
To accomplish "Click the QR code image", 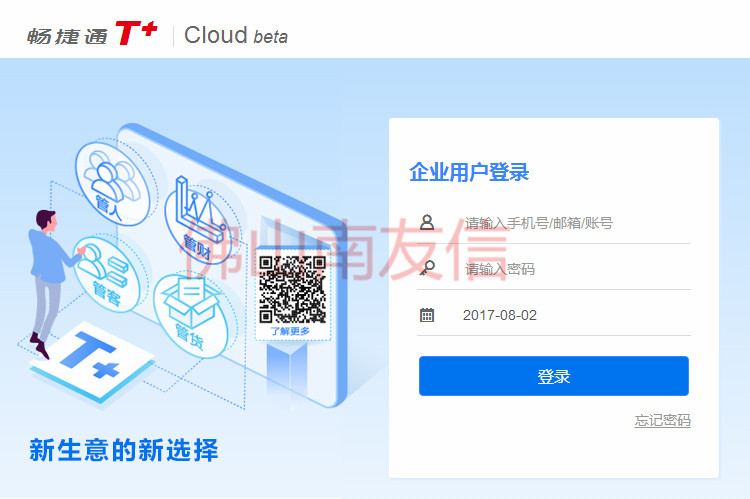I will click(x=292, y=289).
